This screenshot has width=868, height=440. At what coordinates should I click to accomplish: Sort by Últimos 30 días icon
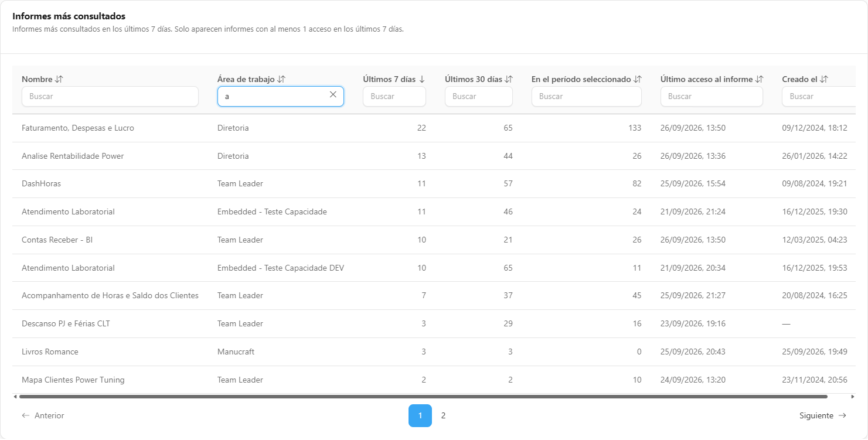(x=509, y=79)
